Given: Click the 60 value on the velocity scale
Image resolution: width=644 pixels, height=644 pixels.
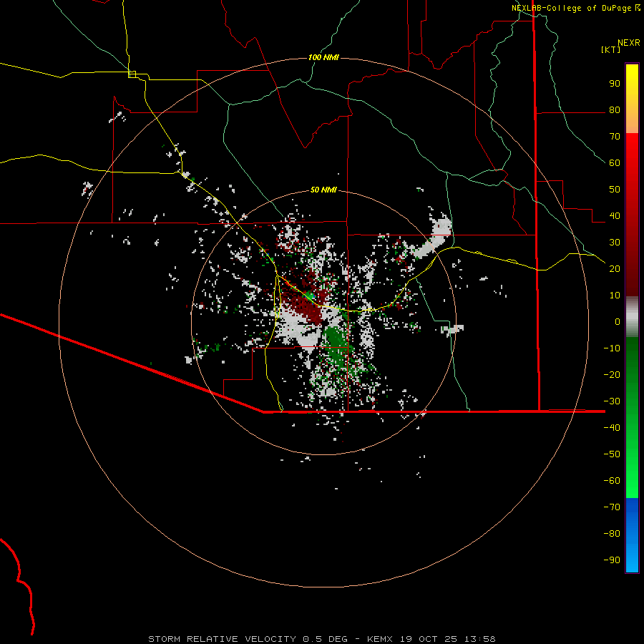Looking at the screenshot, I should 615,162.
